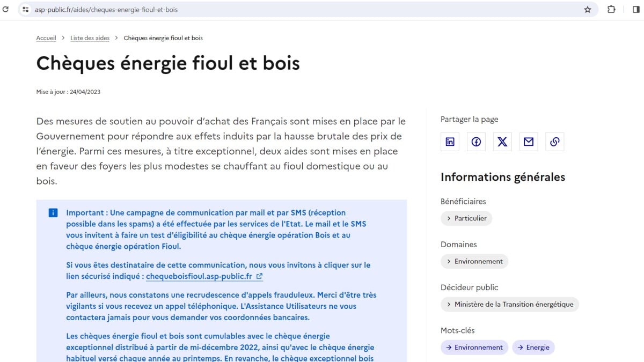
Task: Share the page on Facebook
Action: [x=476, y=142]
